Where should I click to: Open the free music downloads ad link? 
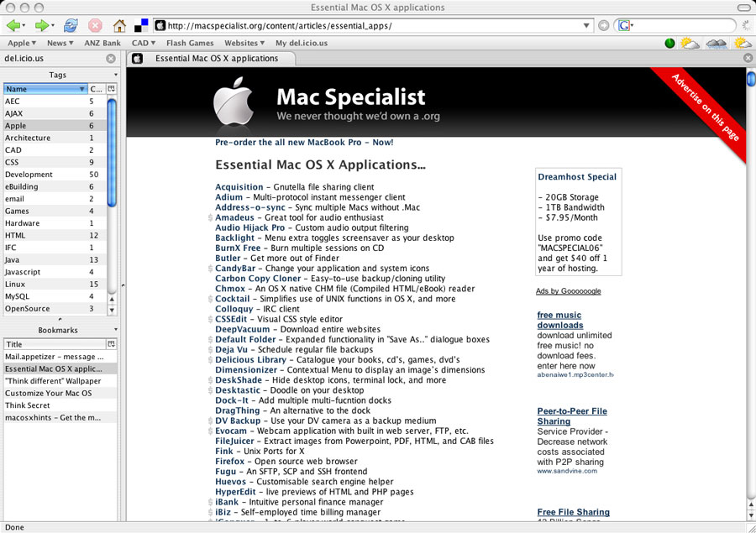tap(559, 320)
